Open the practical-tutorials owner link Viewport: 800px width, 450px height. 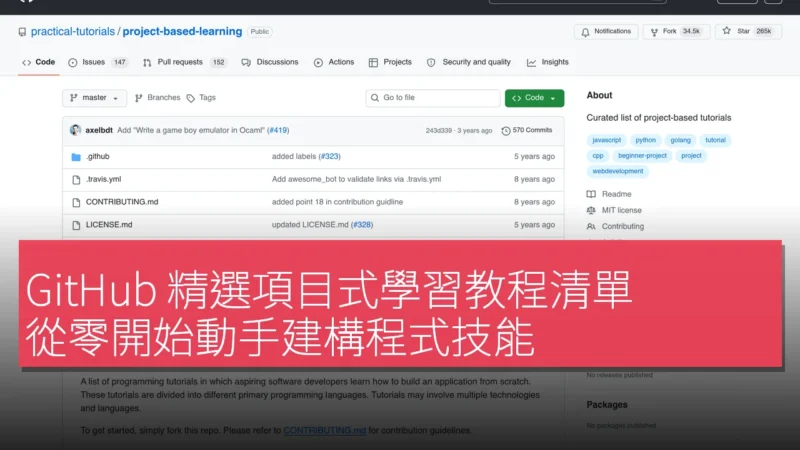click(72, 32)
